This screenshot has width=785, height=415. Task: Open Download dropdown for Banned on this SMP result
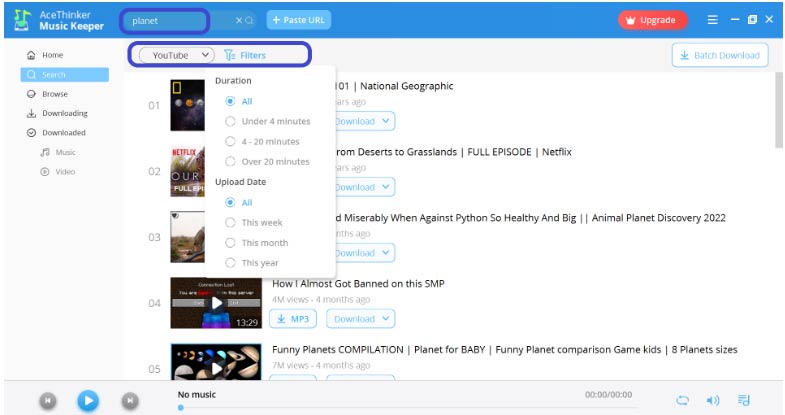360,319
